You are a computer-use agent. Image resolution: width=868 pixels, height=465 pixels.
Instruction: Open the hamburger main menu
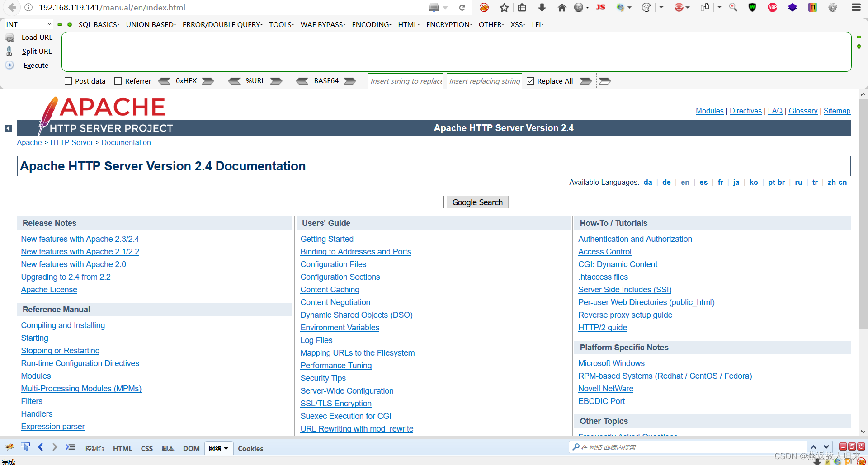[x=856, y=7]
